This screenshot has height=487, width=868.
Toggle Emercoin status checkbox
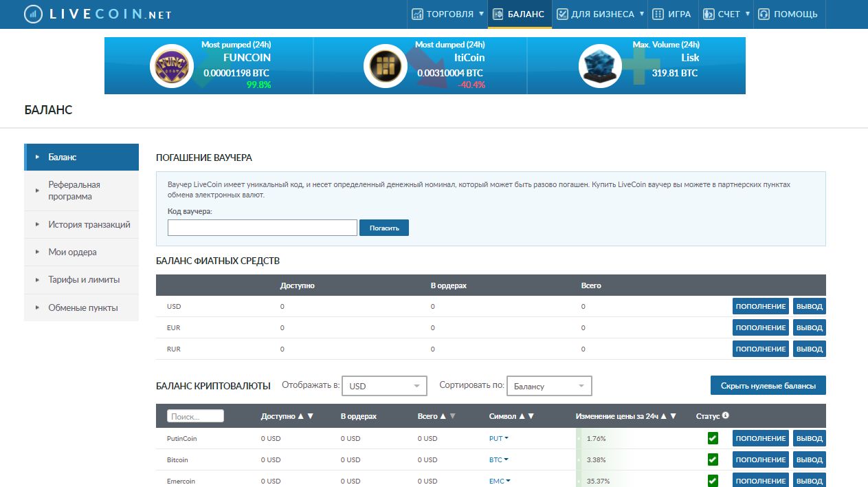(713, 481)
